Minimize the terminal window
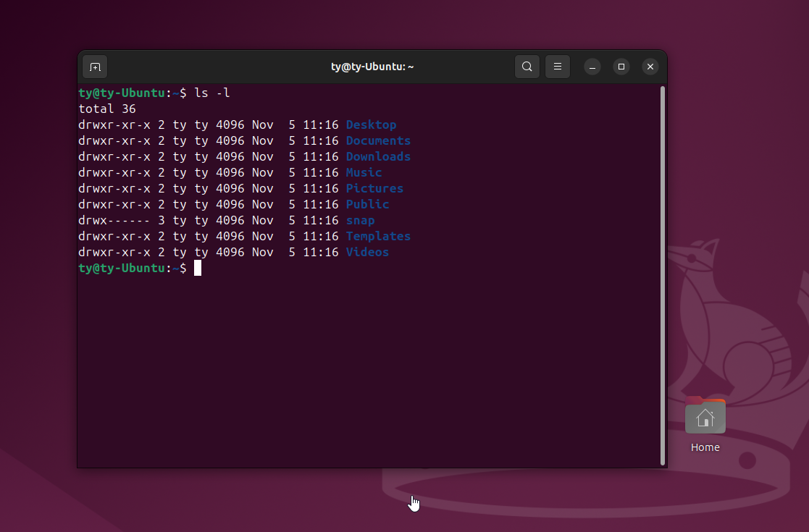This screenshot has height=532, width=809. (x=592, y=67)
